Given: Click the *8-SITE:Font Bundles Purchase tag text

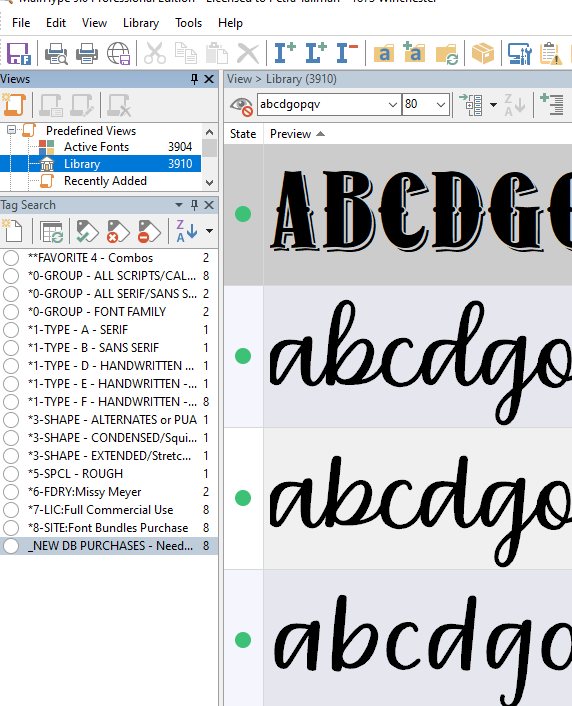Looking at the screenshot, I should tap(108, 528).
